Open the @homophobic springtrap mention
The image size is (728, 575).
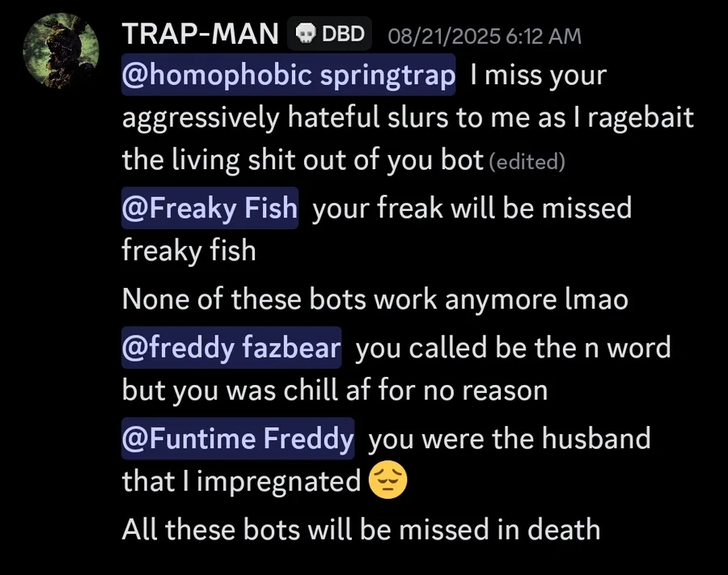[289, 76]
